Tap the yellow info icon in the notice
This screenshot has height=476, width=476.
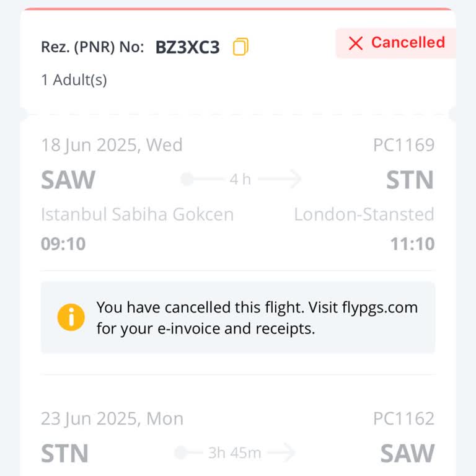click(x=71, y=317)
